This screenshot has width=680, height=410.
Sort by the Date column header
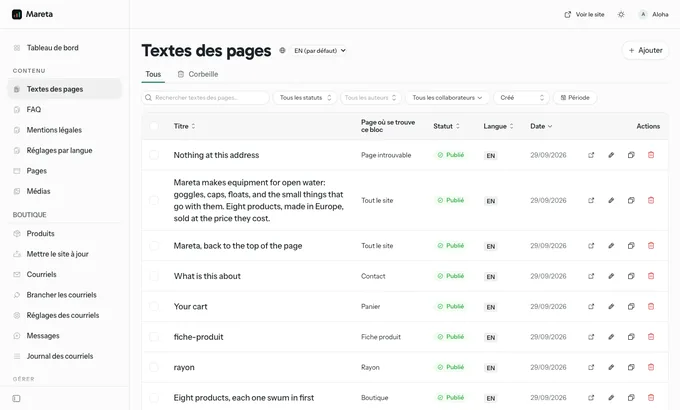click(x=541, y=126)
